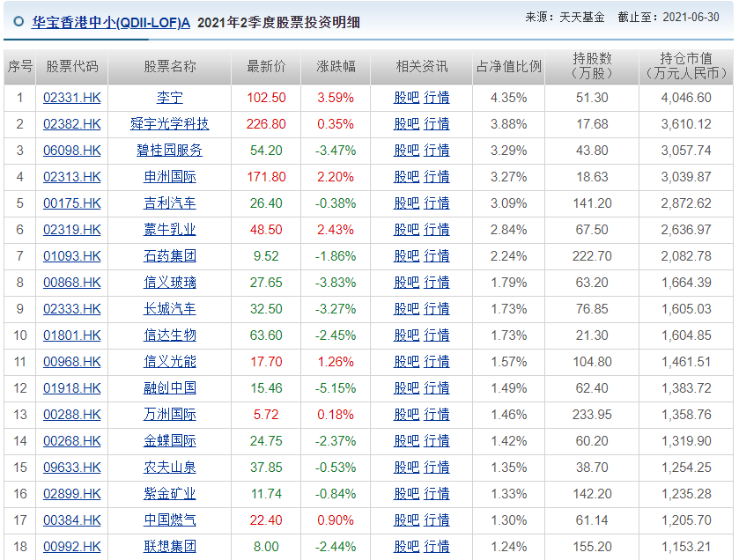Open stock code 00288.HK link

coord(72,414)
